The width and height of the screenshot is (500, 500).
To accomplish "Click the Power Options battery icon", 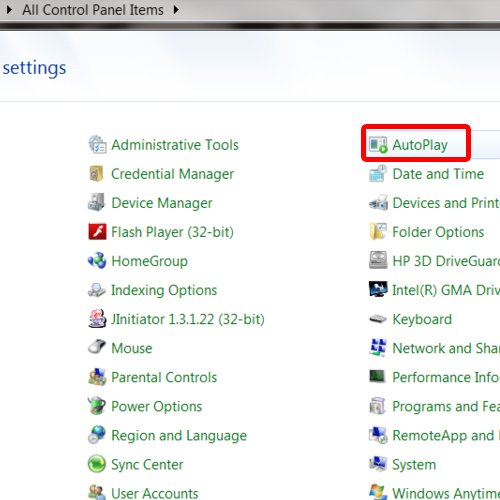I will click(x=97, y=406).
